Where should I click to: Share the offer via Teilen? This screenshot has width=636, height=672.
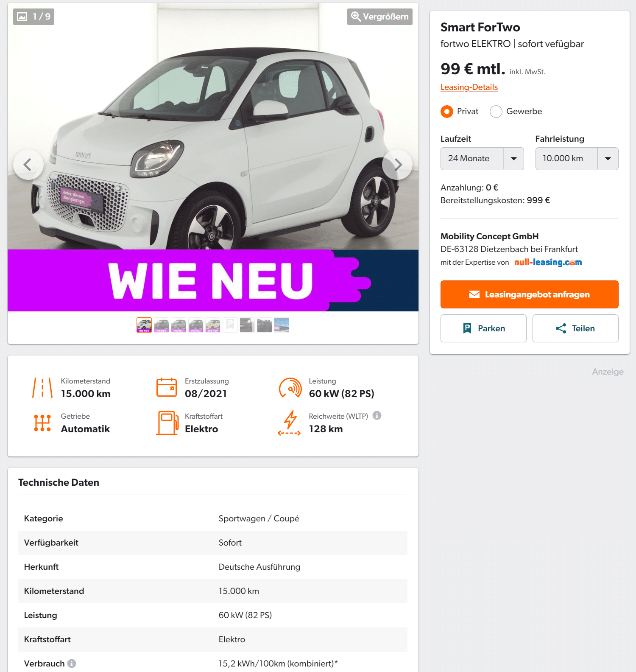pyautogui.click(x=575, y=328)
